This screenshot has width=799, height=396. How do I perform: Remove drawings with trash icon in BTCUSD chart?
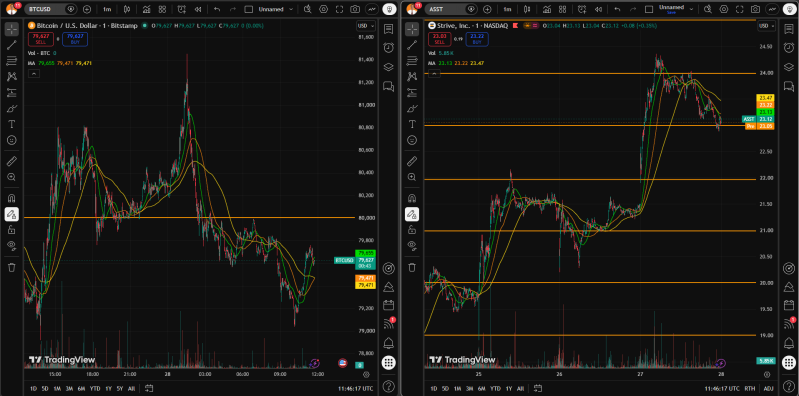(11, 267)
